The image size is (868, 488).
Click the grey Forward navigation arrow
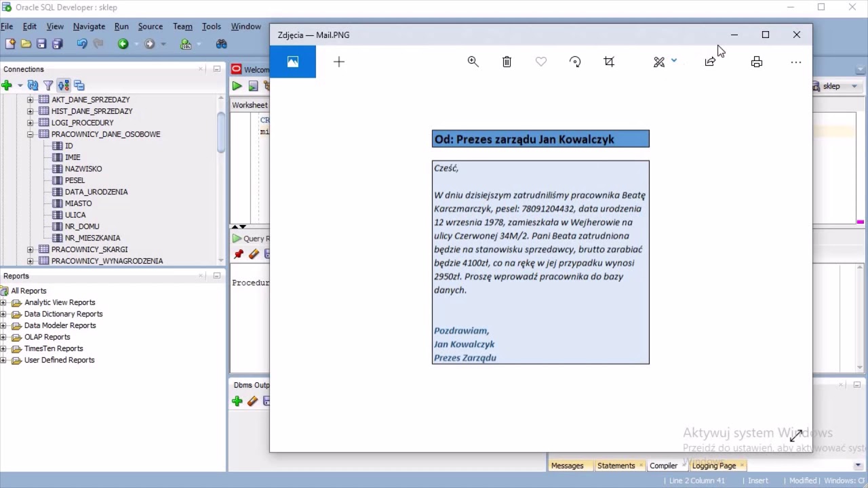coord(149,44)
